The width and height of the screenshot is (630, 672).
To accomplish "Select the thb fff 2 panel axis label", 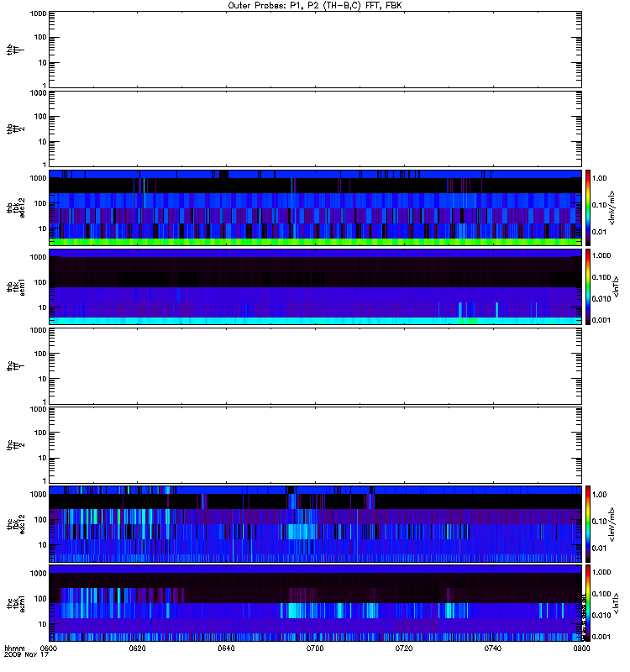I will click(15, 129).
